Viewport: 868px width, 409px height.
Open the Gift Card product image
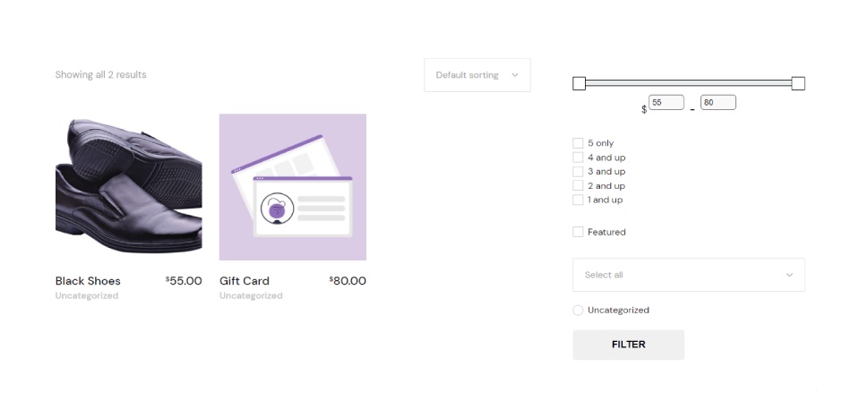[x=293, y=187]
